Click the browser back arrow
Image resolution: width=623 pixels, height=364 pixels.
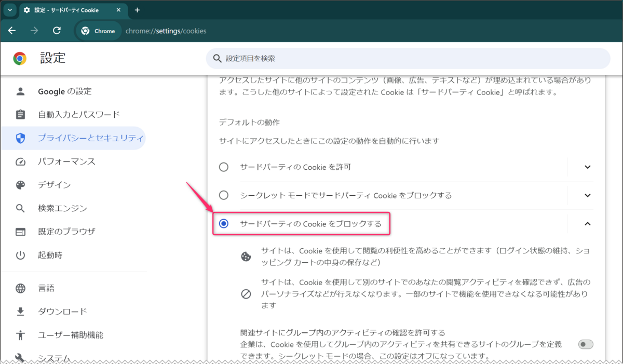[x=11, y=31]
